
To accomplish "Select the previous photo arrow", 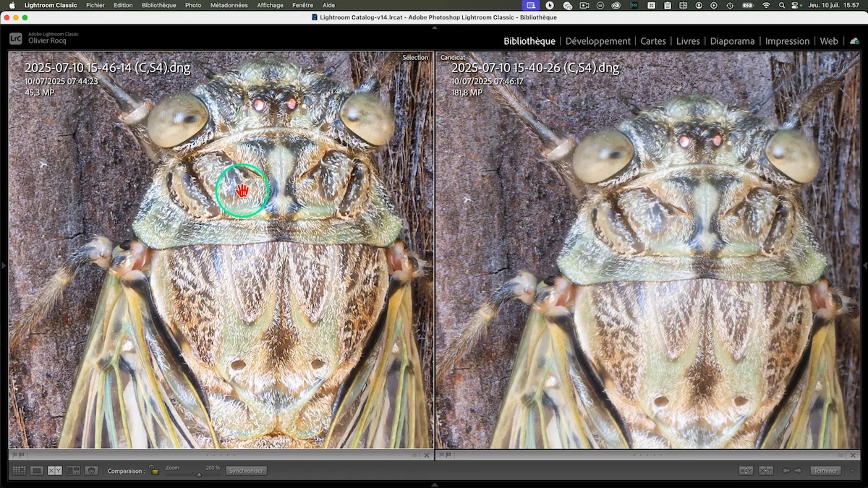I will 786,471.
